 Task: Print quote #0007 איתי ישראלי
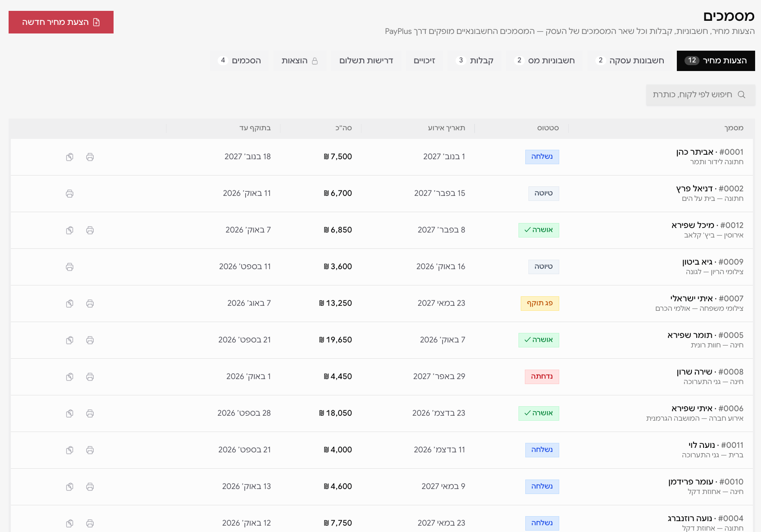[90, 304]
